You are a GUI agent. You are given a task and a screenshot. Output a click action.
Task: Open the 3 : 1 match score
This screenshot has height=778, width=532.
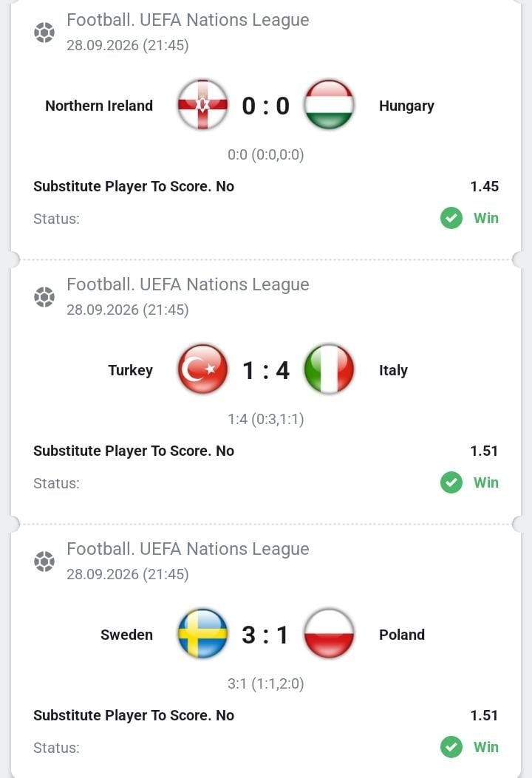(x=265, y=635)
